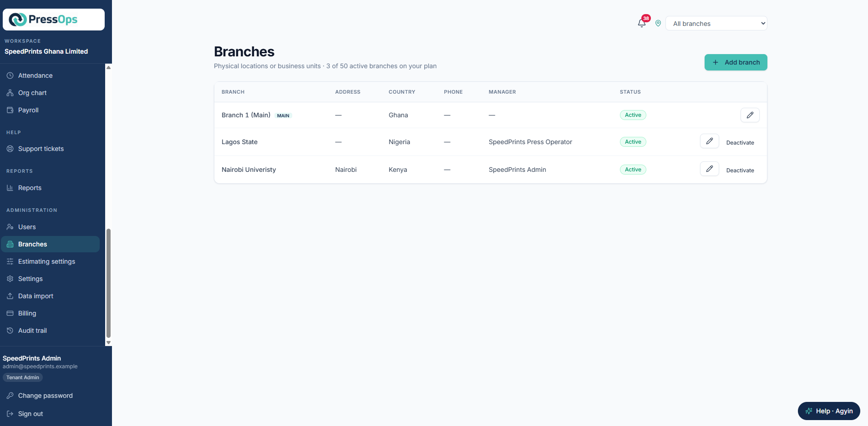The width and height of the screenshot is (868, 426).
Task: Edit the Branch 1 (Main) row
Action: 750,115
